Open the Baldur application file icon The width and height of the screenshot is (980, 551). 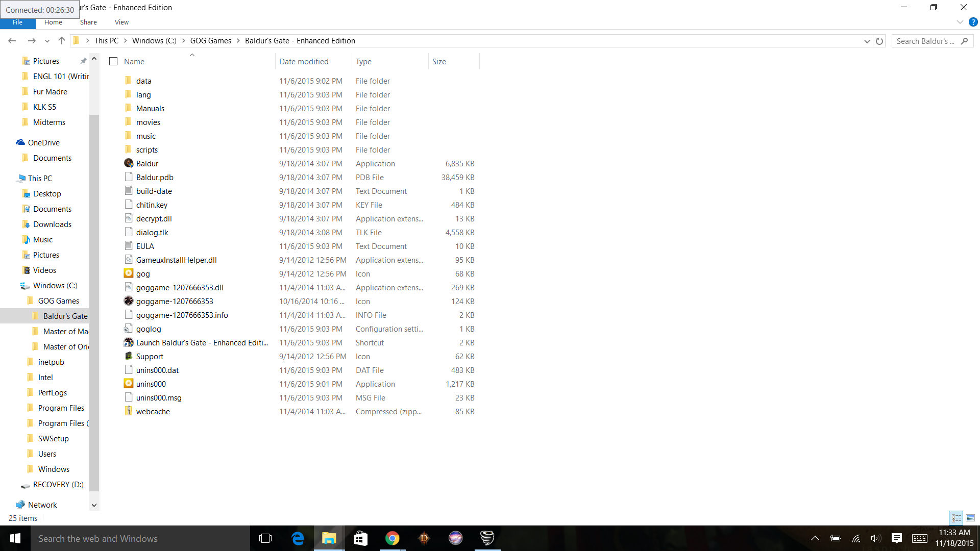point(129,163)
